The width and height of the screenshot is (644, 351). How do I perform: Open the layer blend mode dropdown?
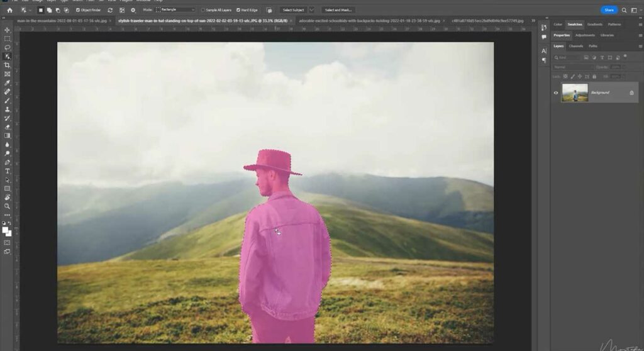point(573,67)
